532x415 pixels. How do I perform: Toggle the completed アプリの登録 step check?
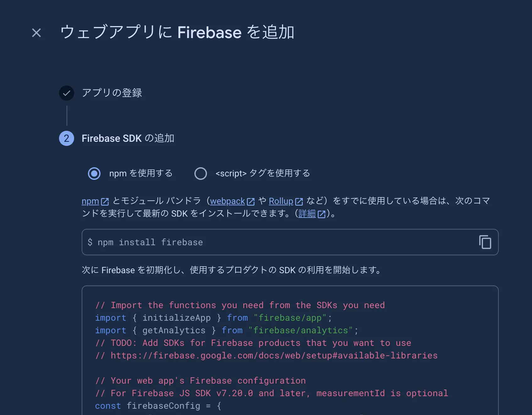click(x=66, y=93)
